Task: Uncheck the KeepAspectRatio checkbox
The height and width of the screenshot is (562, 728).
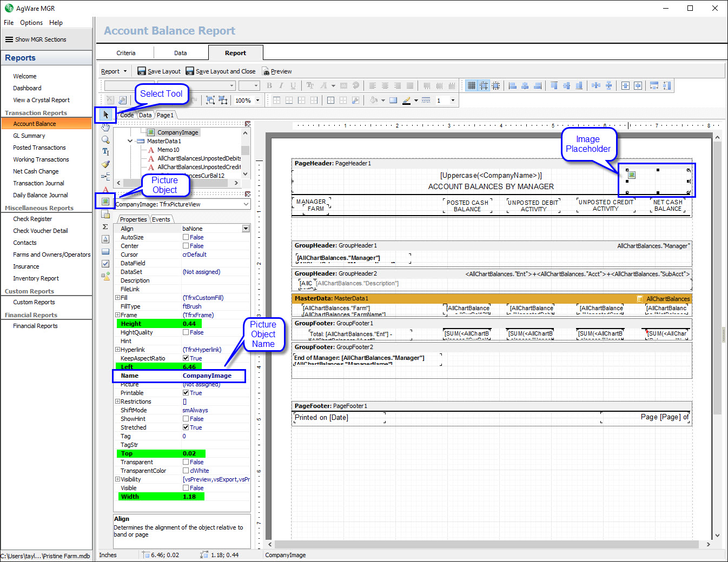Action: point(186,358)
